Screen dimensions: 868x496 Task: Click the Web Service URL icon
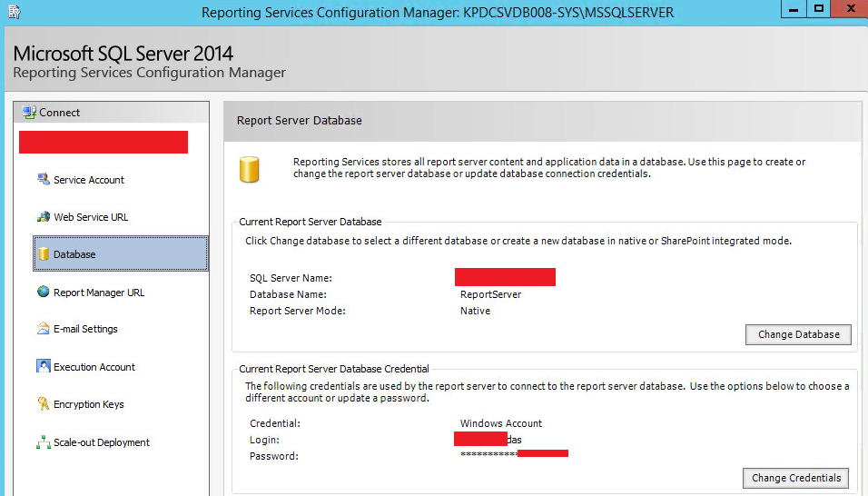tap(44, 216)
